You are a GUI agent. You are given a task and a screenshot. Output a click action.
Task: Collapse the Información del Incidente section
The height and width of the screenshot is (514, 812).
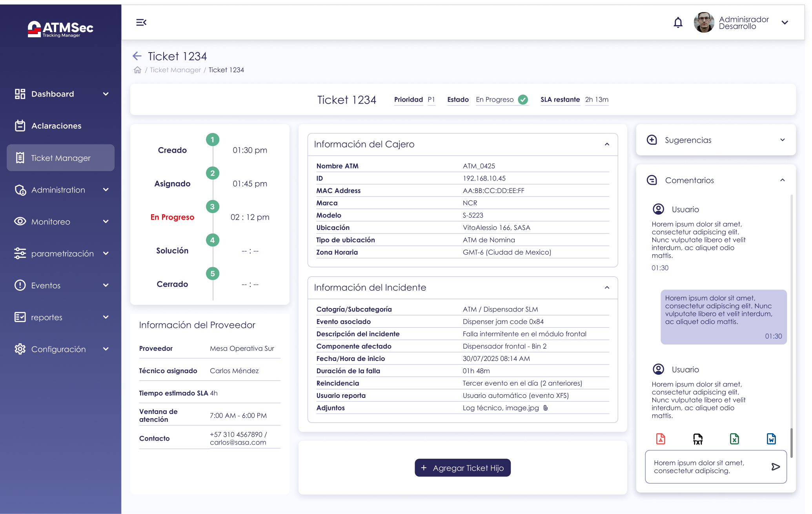point(607,288)
